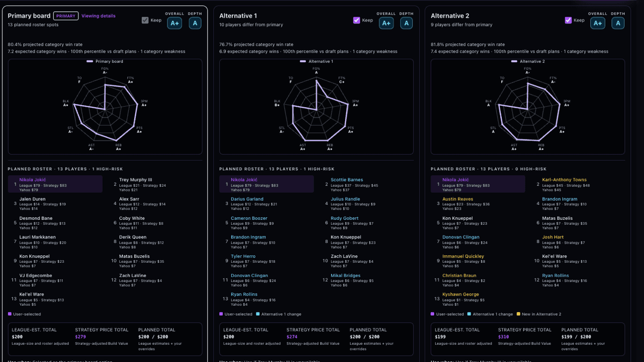Click 80.4% projected category win rate text
The height and width of the screenshot is (362, 644).
coord(45,45)
